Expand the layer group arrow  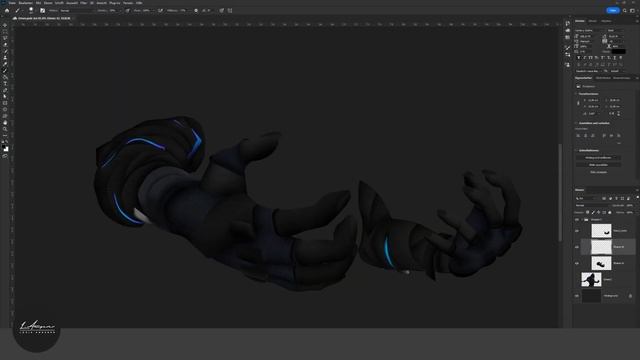(x=582, y=220)
